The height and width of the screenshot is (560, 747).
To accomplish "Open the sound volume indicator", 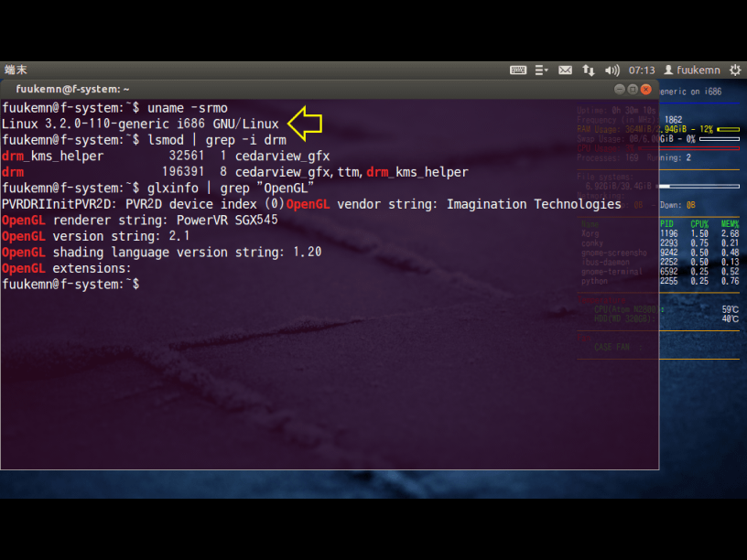I will 612,70.
